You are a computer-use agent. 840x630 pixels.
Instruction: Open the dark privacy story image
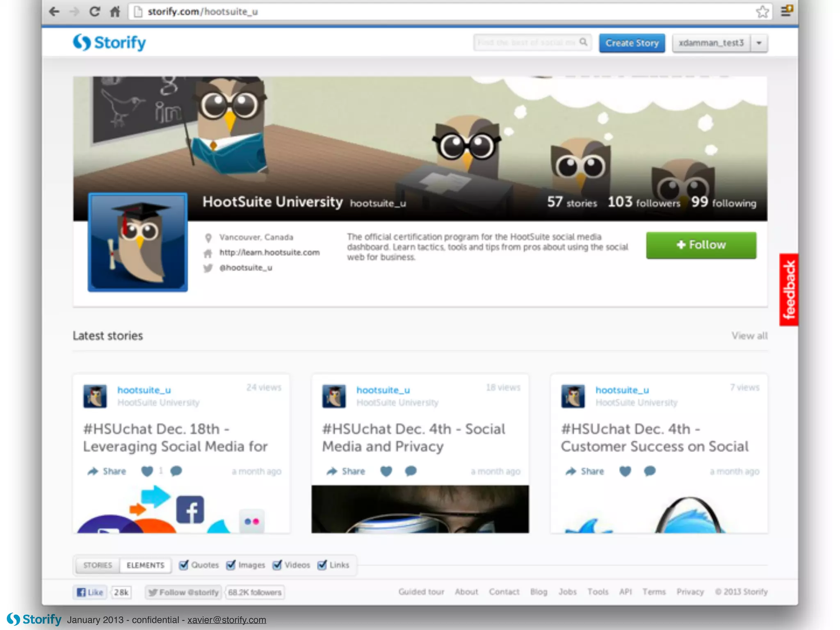pyautogui.click(x=420, y=509)
